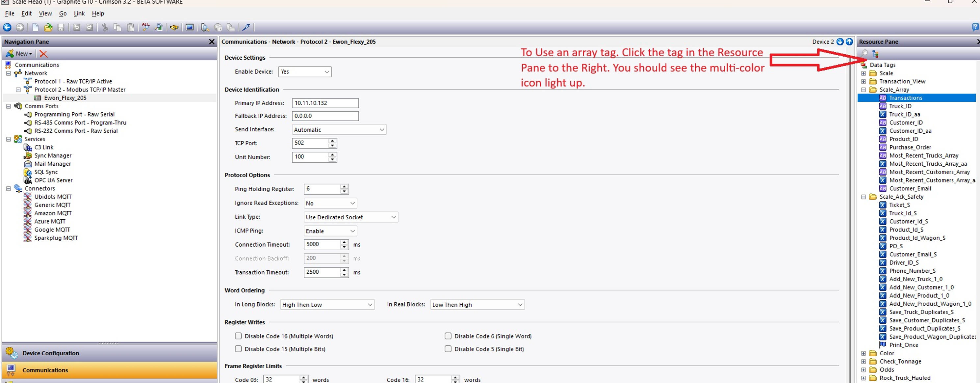Viewport: 980px width, 383px height.
Task: Click the red X delete icon in Navigation Pane
Action: pyautogui.click(x=43, y=54)
